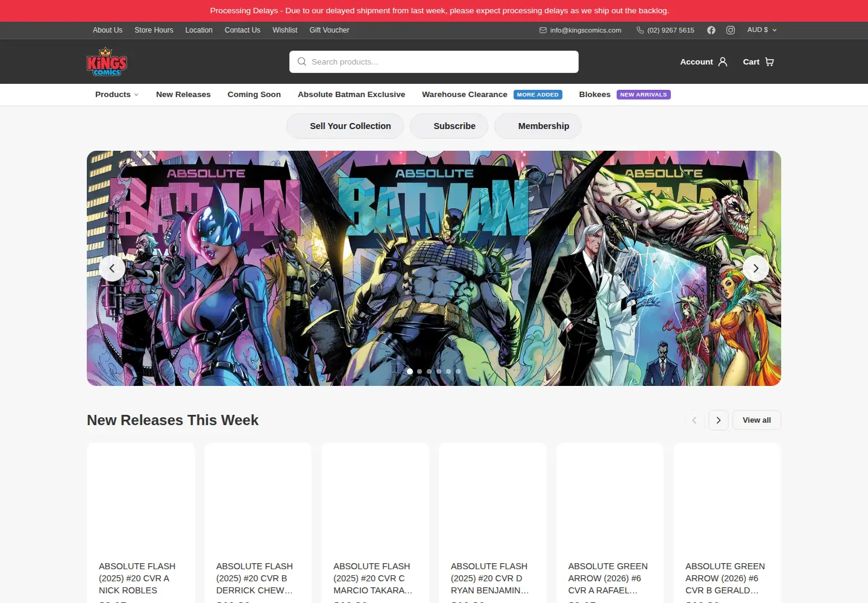Open New Releases menu item
The image size is (868, 603).
tap(183, 95)
